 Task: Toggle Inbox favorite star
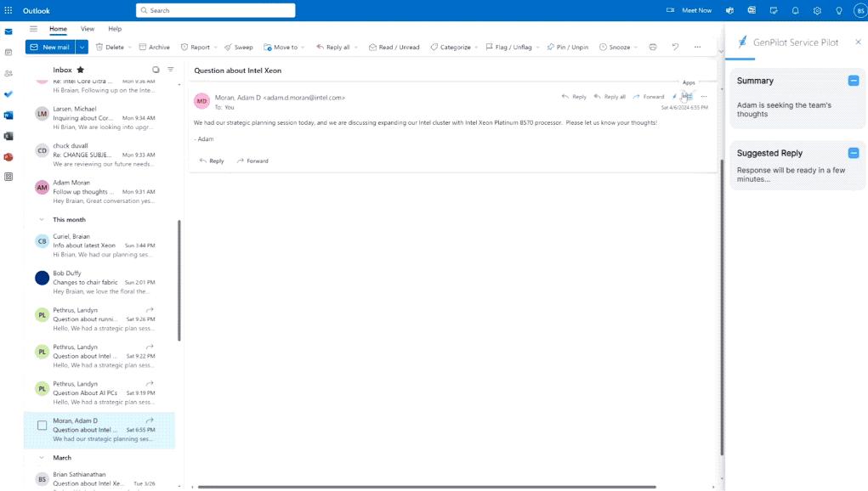coord(80,70)
